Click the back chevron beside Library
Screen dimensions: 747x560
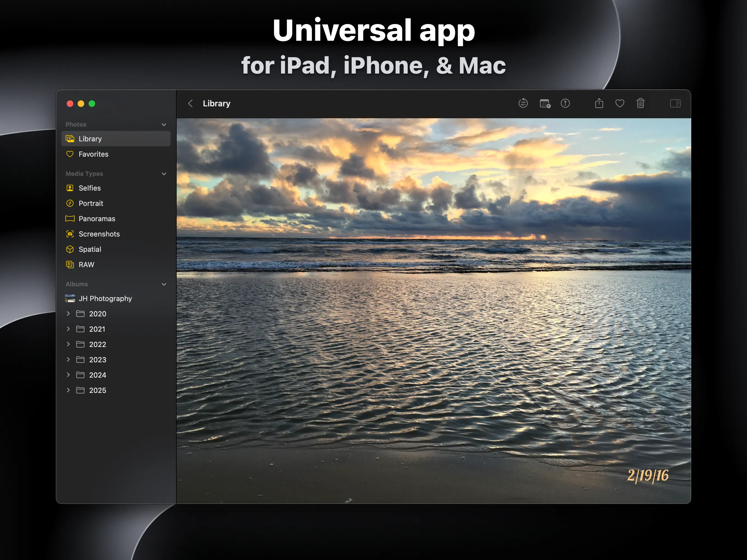point(191,103)
